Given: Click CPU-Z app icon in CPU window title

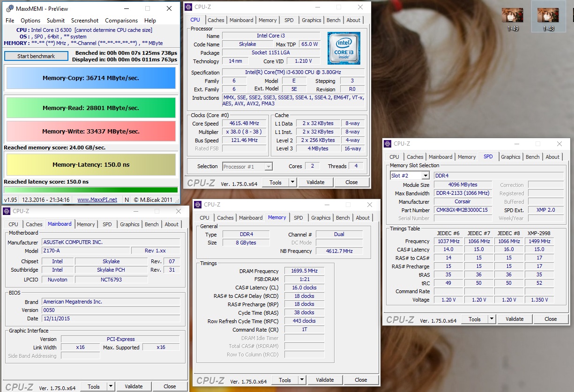Looking at the screenshot, I should pos(188,7).
